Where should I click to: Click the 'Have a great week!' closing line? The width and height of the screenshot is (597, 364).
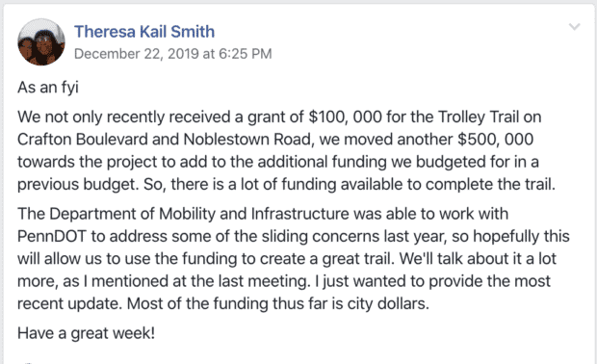point(86,333)
